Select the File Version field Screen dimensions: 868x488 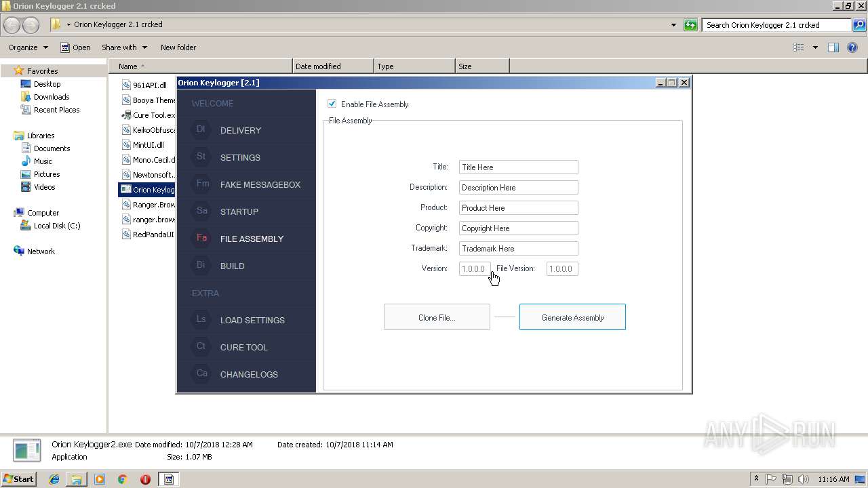pos(562,268)
